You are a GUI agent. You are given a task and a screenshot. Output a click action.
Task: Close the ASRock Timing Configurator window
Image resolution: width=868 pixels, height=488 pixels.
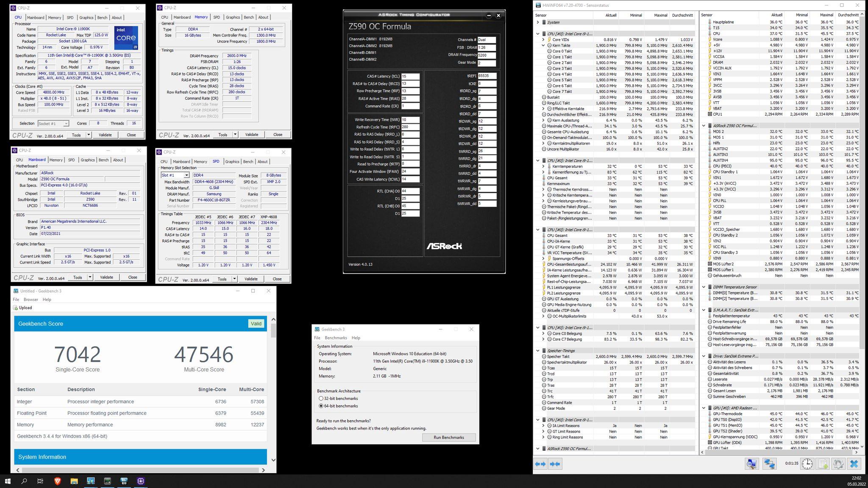coord(498,15)
